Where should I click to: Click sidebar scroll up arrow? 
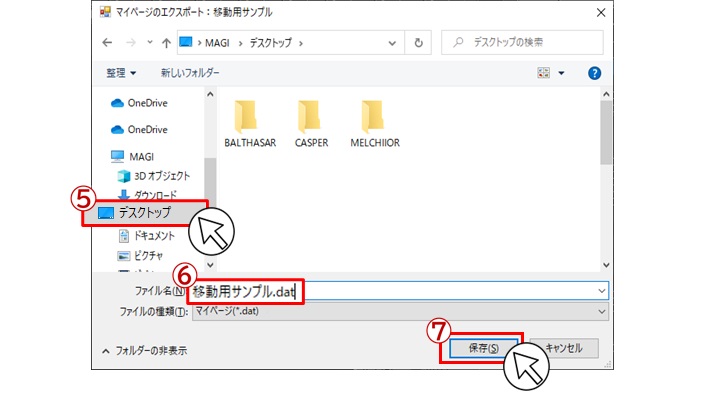point(210,95)
